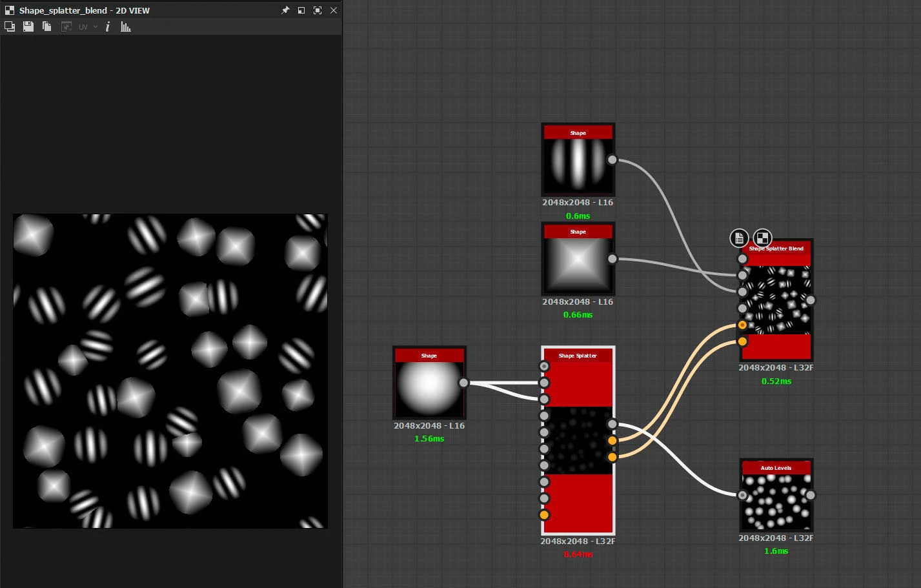Click the Auto Levels output connector
921x588 pixels.
click(x=811, y=495)
